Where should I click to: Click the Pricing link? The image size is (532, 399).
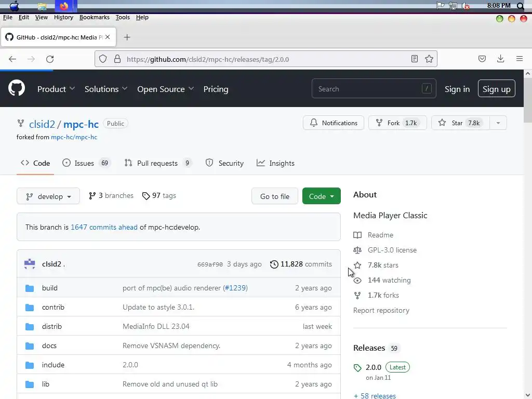tap(216, 89)
